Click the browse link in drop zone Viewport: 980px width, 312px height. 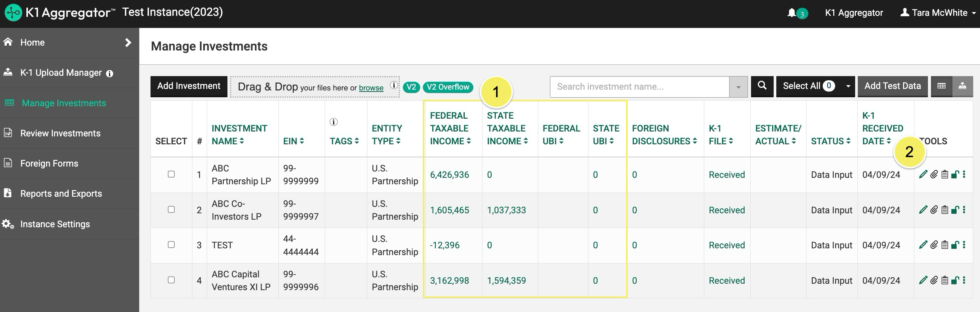tap(371, 88)
